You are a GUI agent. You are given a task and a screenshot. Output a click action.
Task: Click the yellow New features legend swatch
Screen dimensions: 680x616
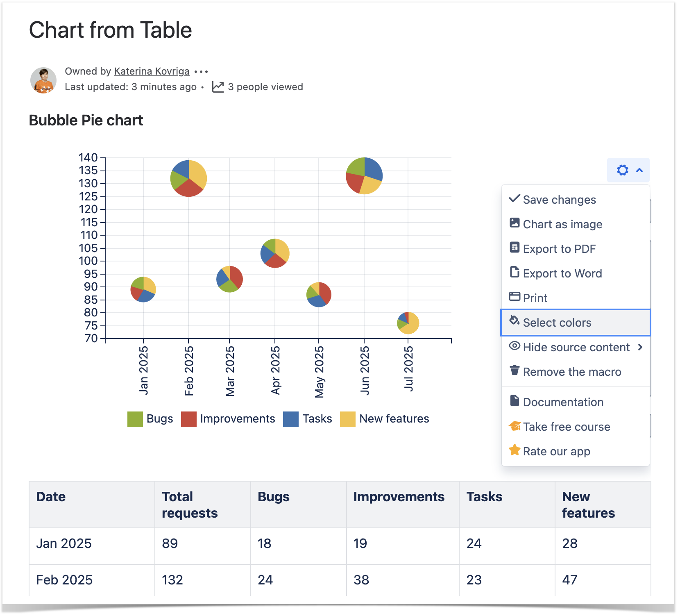347,419
